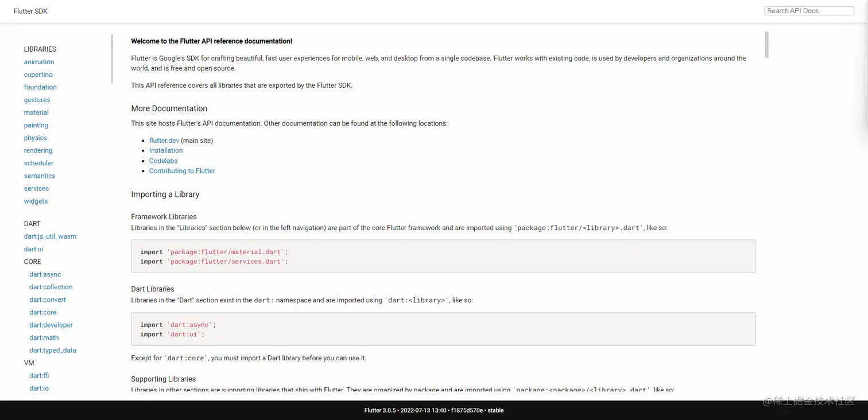The width and height of the screenshot is (868, 420).
Task: Open the dart:ffi library link
Action: point(39,375)
